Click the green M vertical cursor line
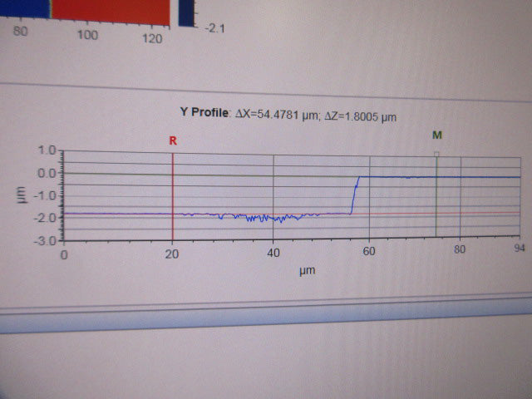The height and width of the screenshot is (399, 532). pyautogui.click(x=436, y=199)
